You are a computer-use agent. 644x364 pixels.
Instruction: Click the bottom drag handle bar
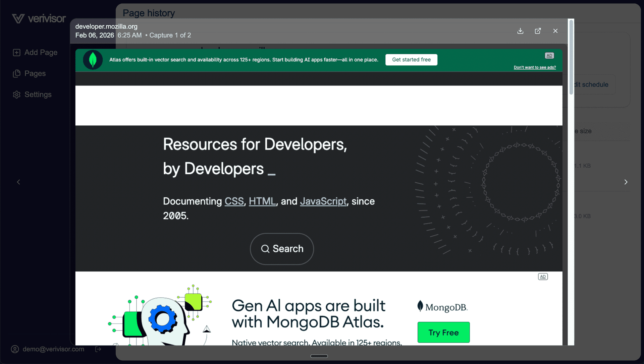pos(319,356)
